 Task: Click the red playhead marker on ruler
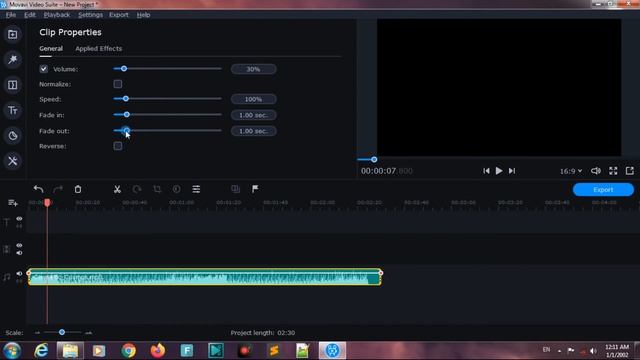coord(47,202)
